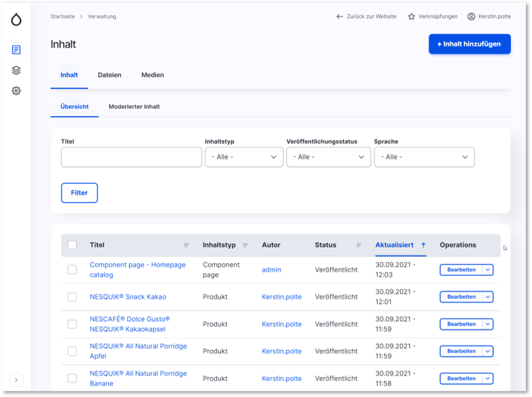The image size is (532, 397).
Task: Click the Autor column header
Action: coord(271,245)
